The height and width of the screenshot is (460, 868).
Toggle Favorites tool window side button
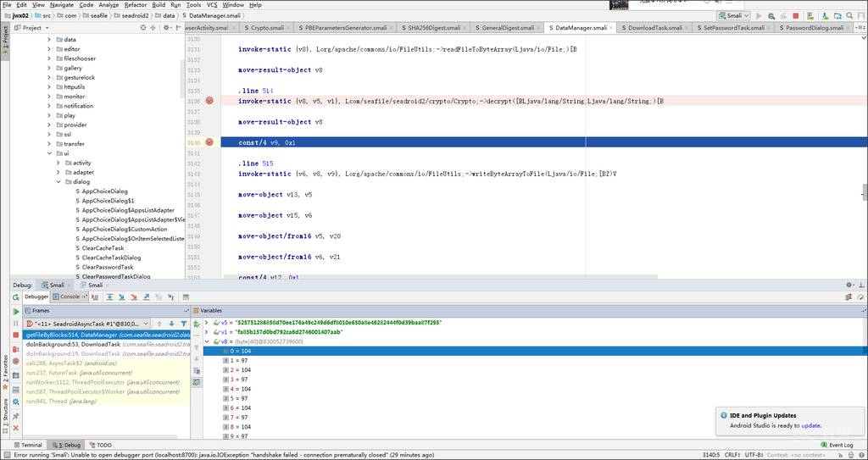pos(5,373)
